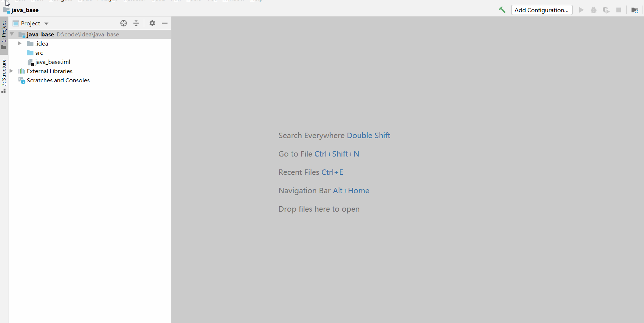
Task: Click the Add Configuration... button
Action: [x=542, y=10]
